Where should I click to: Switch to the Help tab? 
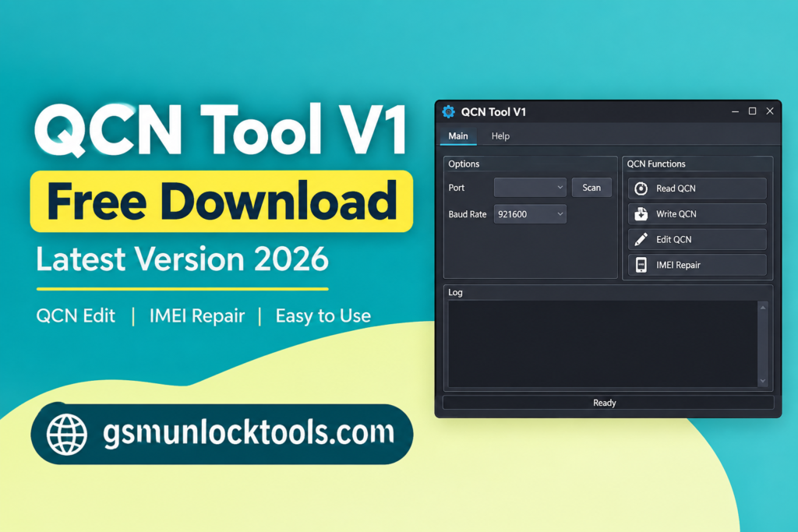click(500, 136)
